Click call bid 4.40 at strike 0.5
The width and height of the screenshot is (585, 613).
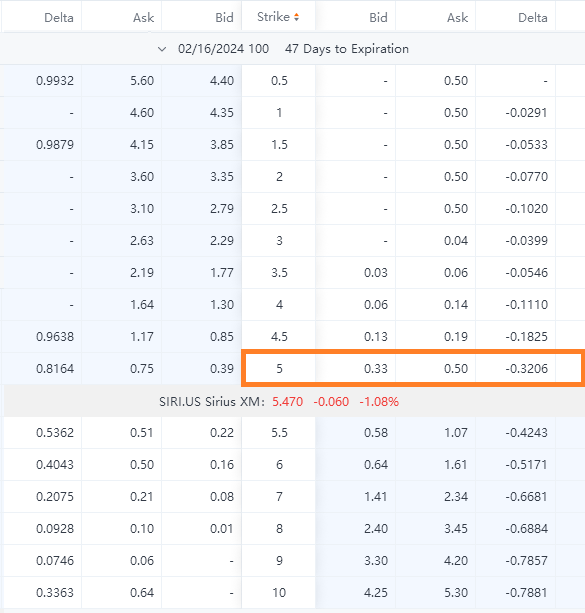(222, 81)
